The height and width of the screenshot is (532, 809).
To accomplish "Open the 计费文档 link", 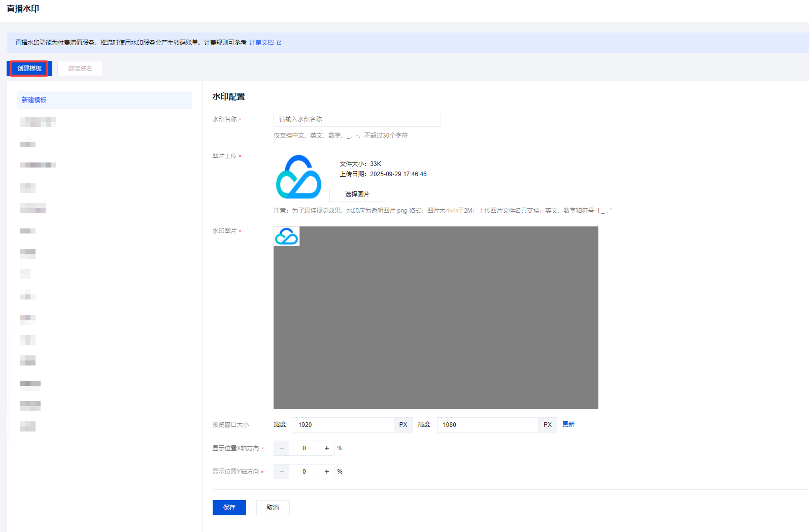I will pyautogui.click(x=261, y=43).
